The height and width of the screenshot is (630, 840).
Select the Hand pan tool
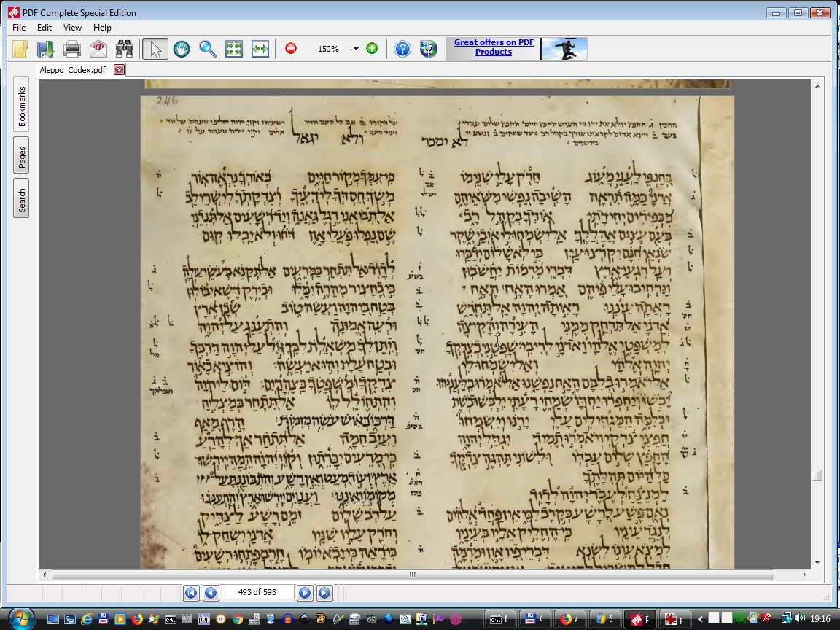[x=182, y=49]
